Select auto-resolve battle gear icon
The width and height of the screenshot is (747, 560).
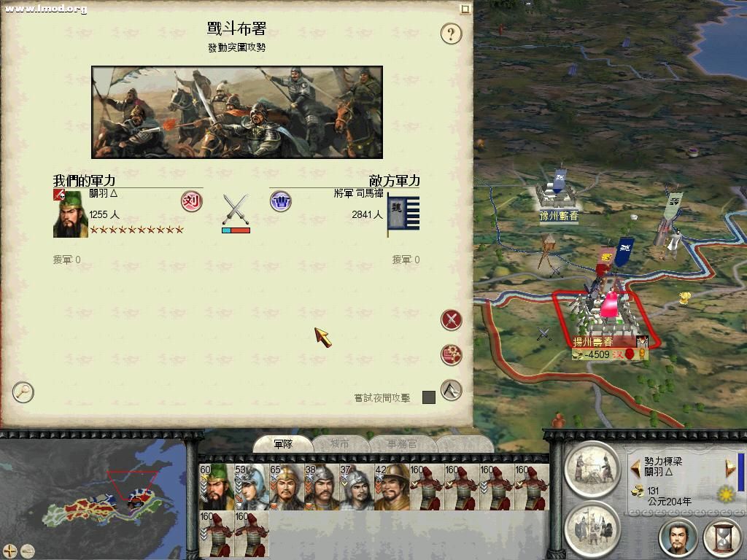pos(451,355)
